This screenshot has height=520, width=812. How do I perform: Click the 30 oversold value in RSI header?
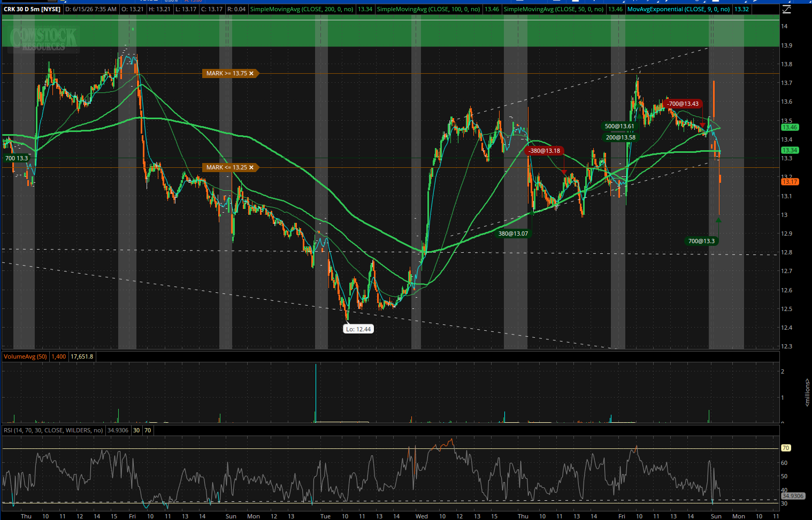point(136,430)
